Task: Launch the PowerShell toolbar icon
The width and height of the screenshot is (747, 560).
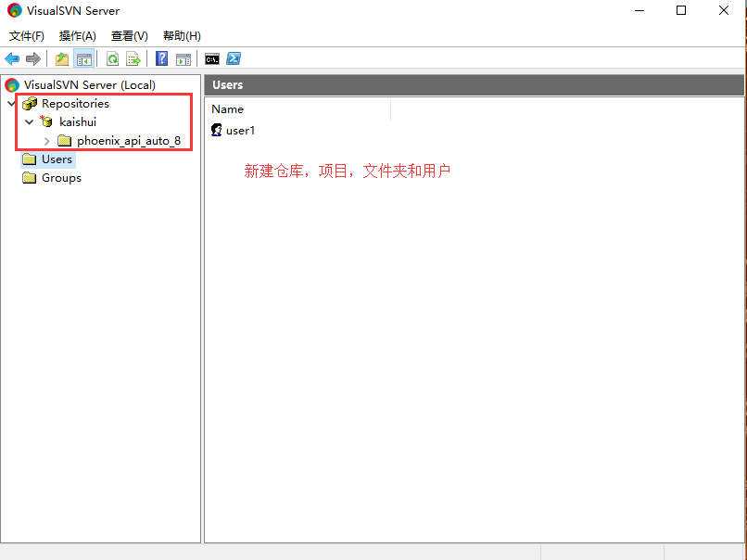Action: [234, 58]
